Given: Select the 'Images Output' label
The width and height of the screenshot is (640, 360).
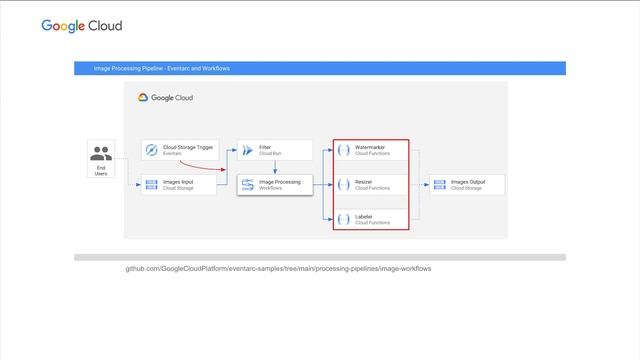Looking at the screenshot, I should coord(468,182).
